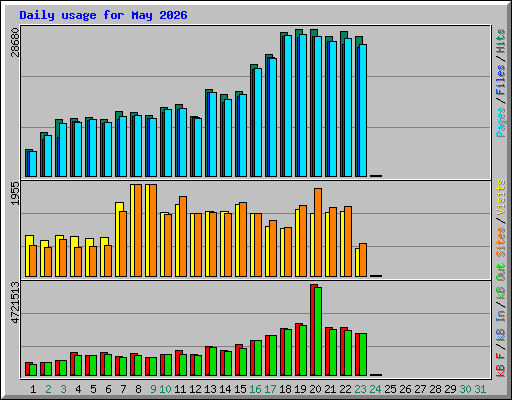Select the orange Sites bar for day 23
Screen dimensions: 512x400
pyautogui.click(x=363, y=260)
